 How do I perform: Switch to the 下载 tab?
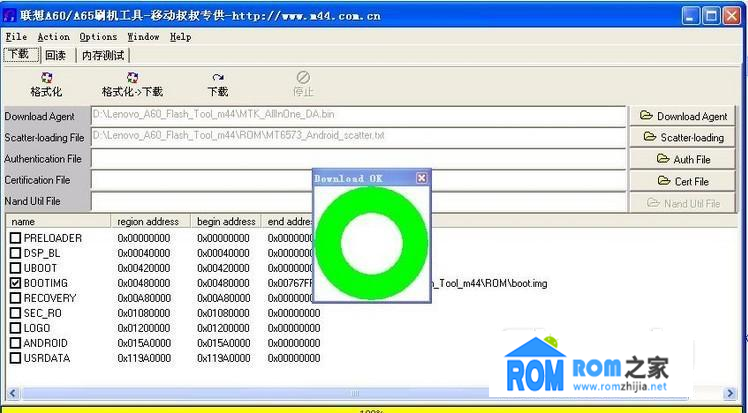[x=21, y=54]
